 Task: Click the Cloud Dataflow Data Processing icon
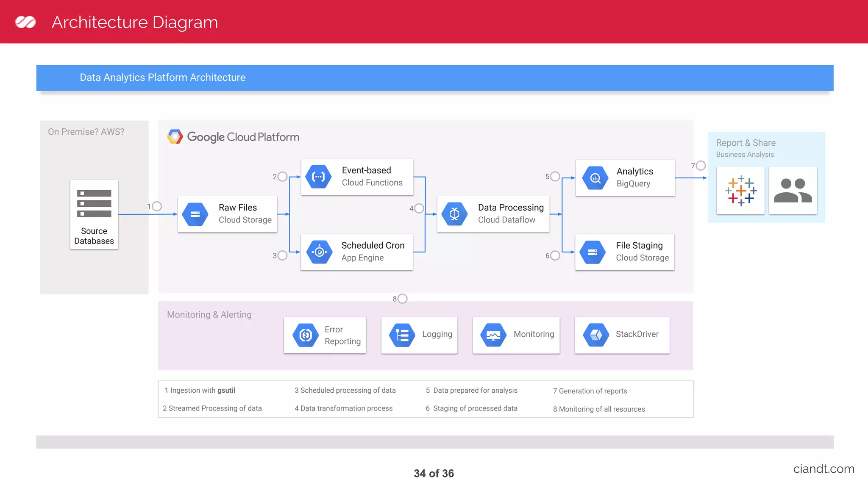[454, 214]
